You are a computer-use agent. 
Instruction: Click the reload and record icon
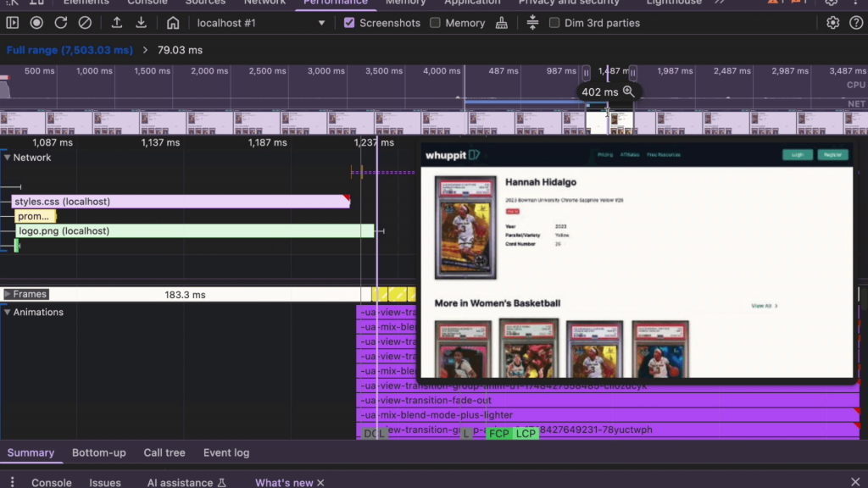click(x=61, y=23)
